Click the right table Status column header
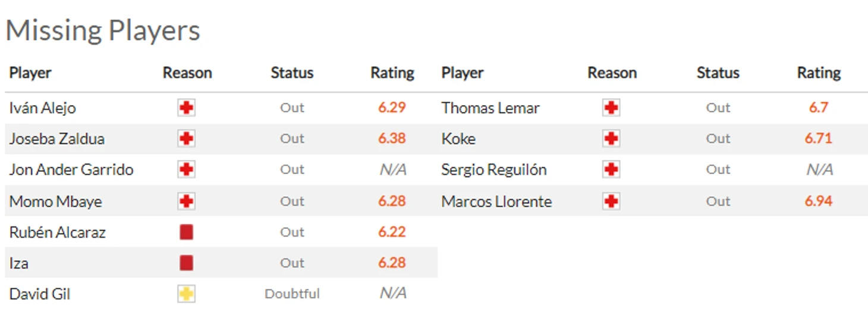The image size is (868, 315). [718, 73]
